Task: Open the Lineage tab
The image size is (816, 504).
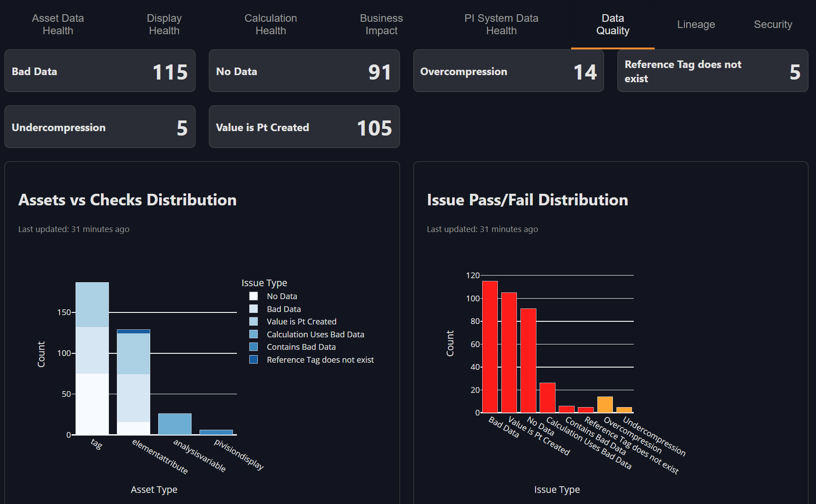Action: tap(696, 24)
